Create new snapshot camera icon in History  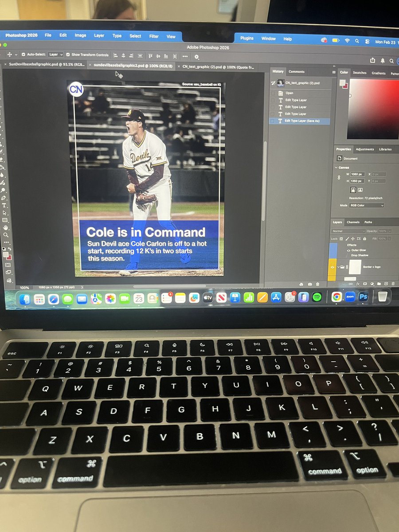(x=310, y=284)
